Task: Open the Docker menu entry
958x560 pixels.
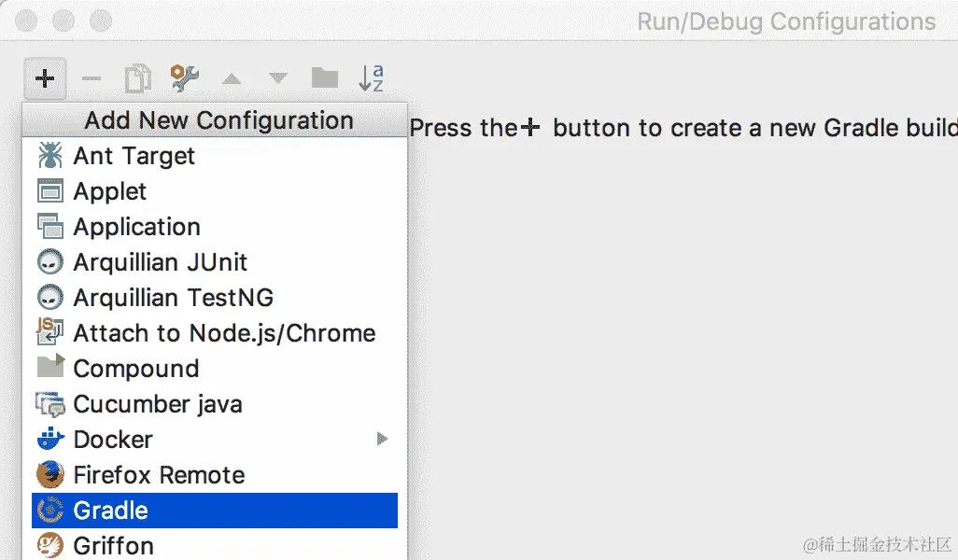Action: [215, 439]
